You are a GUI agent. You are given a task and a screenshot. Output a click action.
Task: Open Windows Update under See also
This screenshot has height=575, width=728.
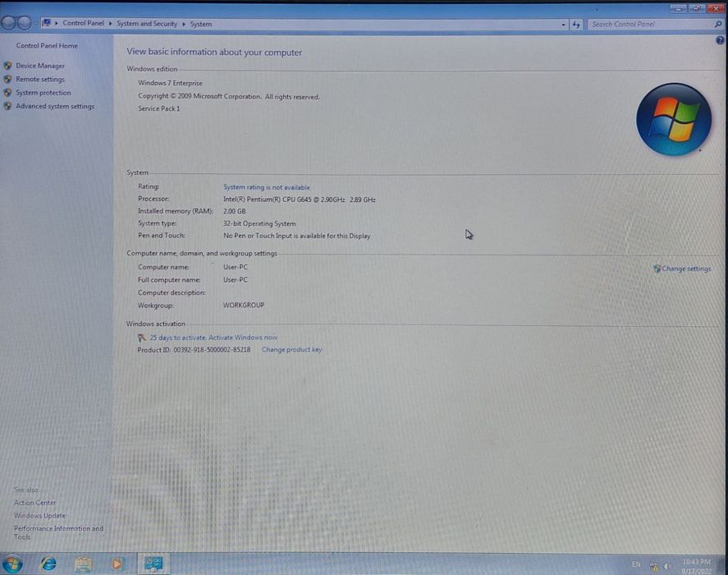click(39, 516)
